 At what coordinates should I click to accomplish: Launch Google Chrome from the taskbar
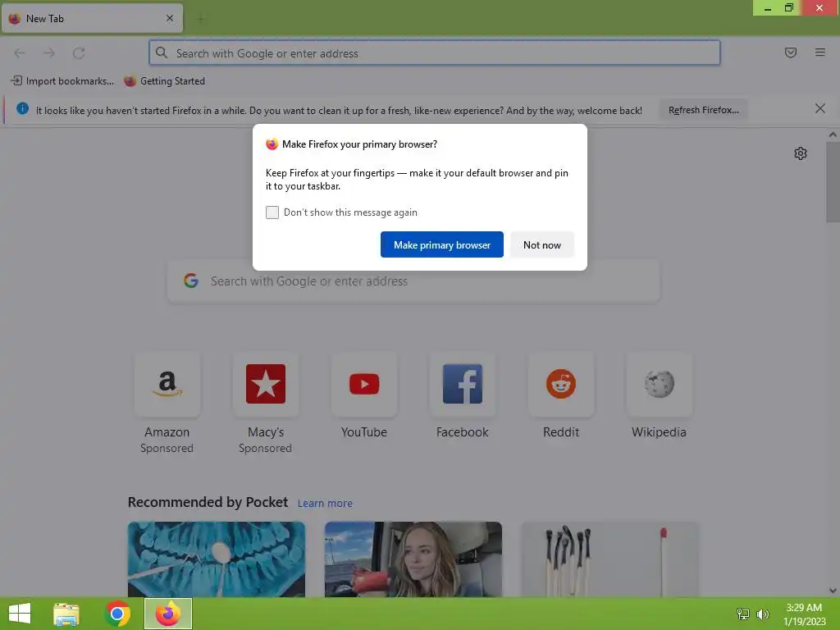(x=117, y=614)
